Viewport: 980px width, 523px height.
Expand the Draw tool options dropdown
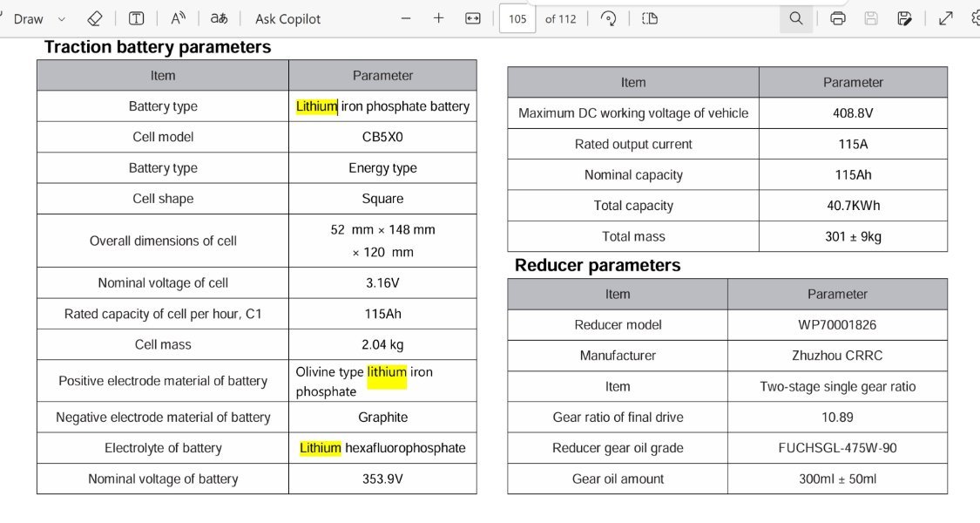61,19
